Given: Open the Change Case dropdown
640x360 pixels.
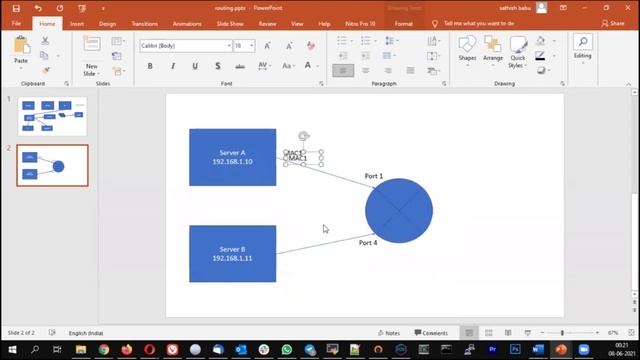Looking at the screenshot, I should tap(288, 66).
